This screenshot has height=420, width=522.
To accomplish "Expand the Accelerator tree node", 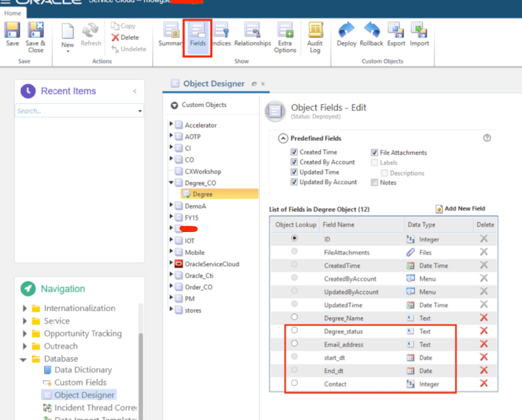I will click(172, 125).
